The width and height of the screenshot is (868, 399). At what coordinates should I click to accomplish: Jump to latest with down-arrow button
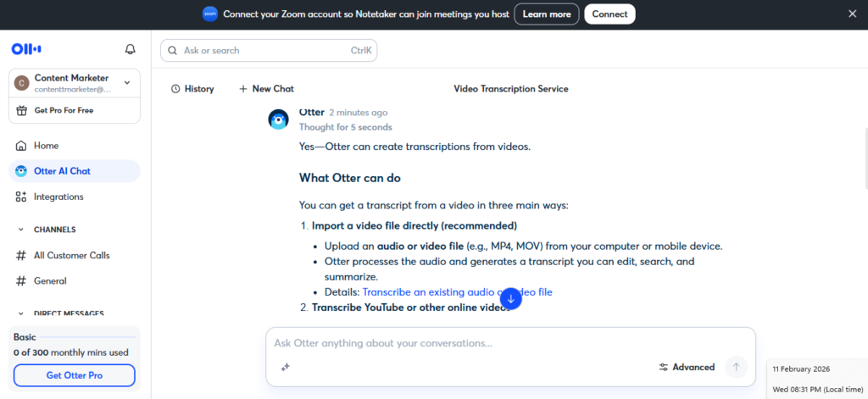click(x=511, y=299)
